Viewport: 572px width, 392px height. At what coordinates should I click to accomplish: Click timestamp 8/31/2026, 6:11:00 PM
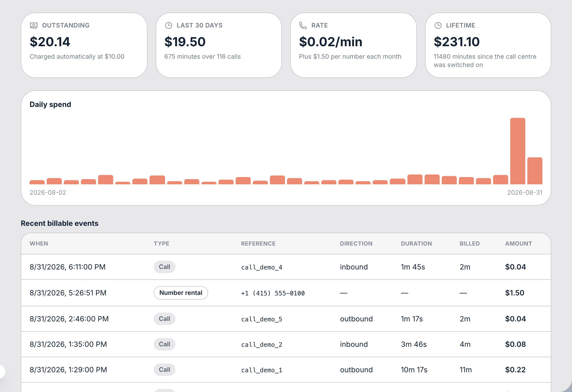tap(68, 267)
